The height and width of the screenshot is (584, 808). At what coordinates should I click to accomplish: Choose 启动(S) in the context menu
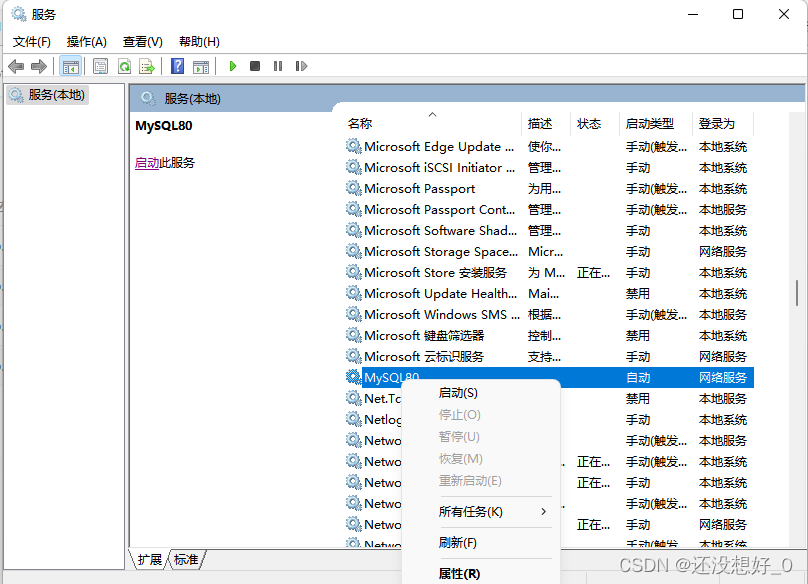click(x=481, y=393)
